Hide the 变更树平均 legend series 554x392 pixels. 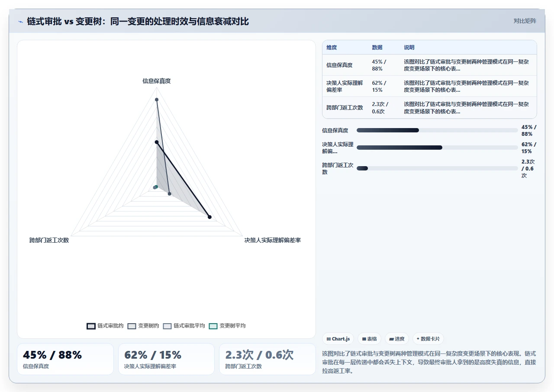click(227, 326)
